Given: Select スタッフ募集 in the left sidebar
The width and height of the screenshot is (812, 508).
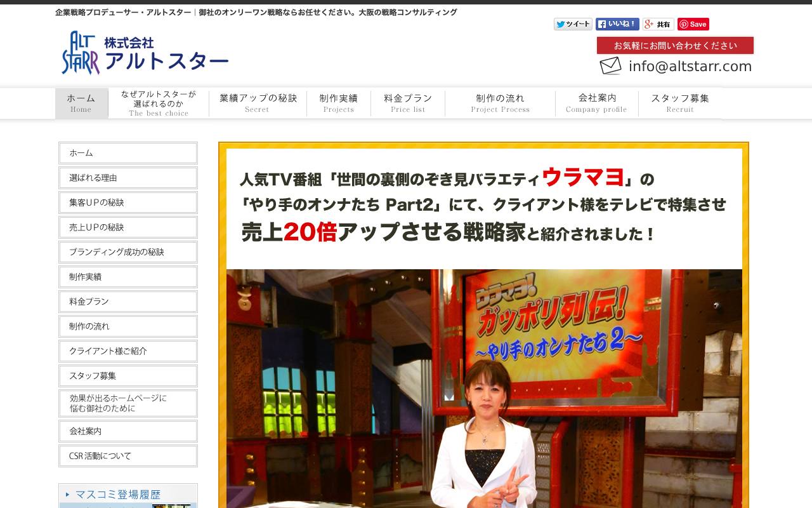Looking at the screenshot, I should coord(128,376).
